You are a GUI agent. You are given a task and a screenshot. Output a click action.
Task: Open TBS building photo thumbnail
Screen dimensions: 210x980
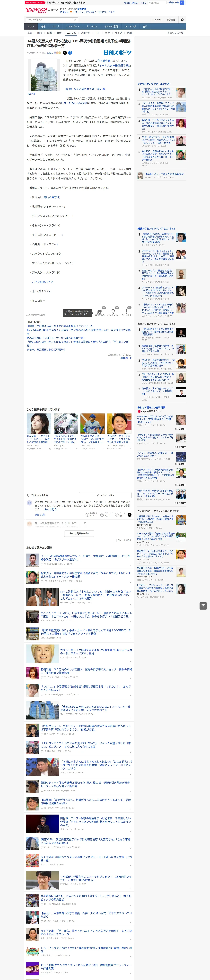[x=44, y=75]
